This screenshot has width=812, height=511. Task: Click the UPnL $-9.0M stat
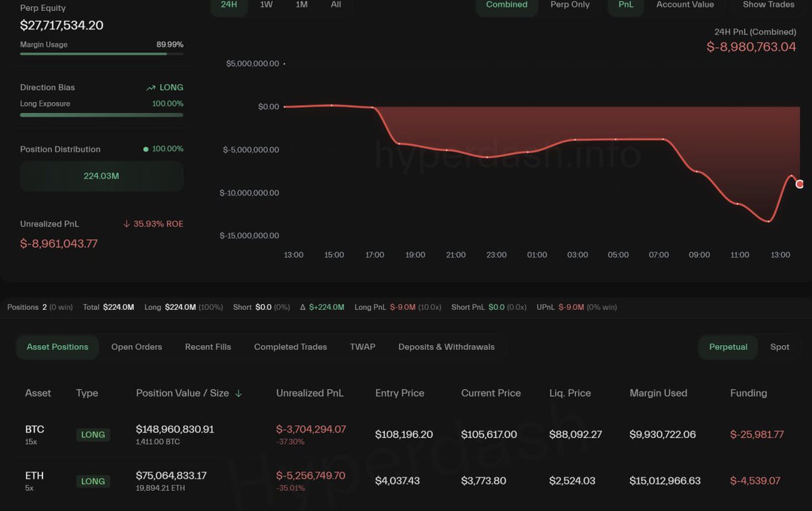pos(576,307)
